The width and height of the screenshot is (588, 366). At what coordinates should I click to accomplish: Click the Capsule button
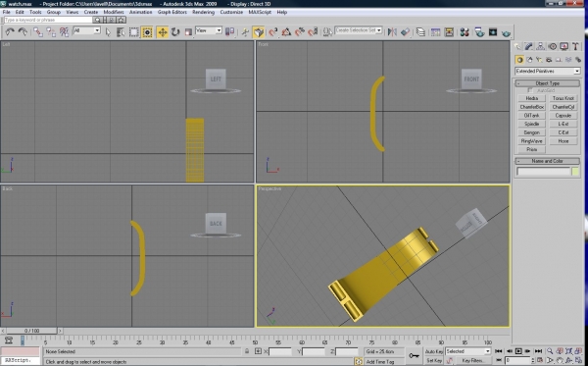click(563, 116)
